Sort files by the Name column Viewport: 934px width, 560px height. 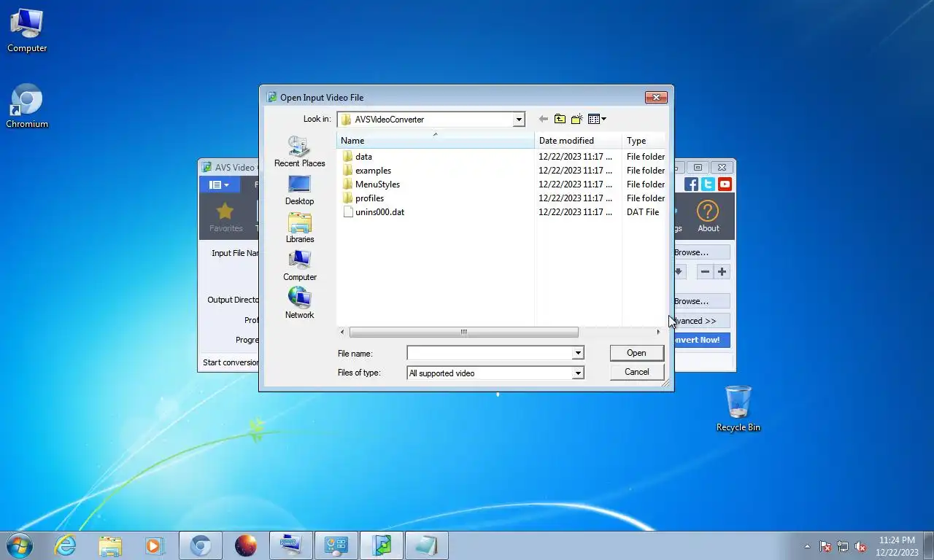coord(436,140)
